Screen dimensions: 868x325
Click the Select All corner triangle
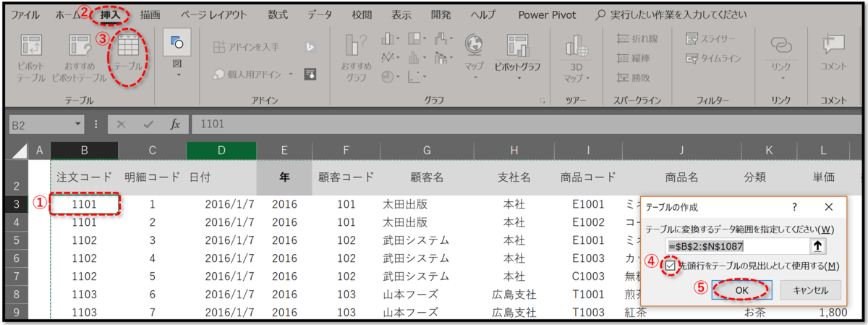(19, 152)
